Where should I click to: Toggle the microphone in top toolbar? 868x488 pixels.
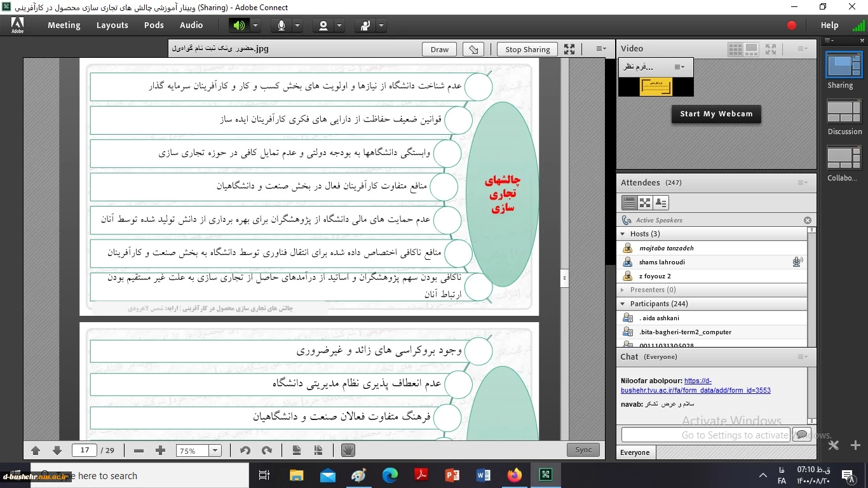click(x=281, y=25)
